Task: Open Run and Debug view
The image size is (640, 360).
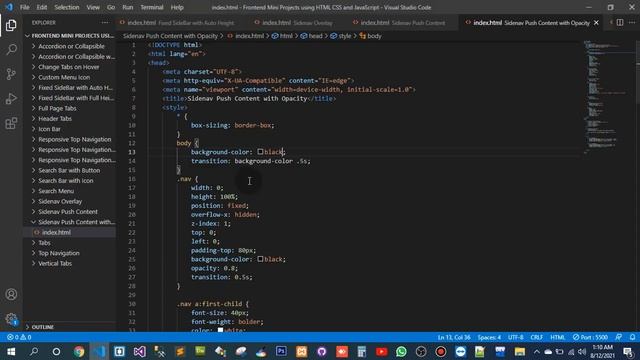Action: point(11,98)
